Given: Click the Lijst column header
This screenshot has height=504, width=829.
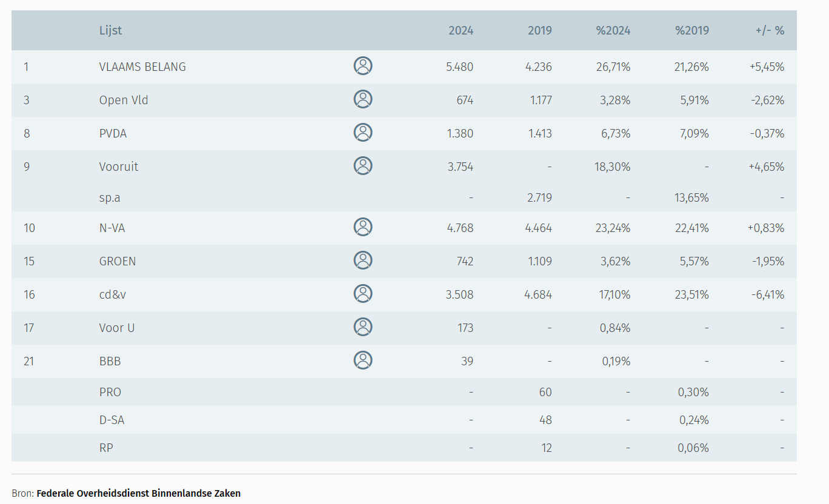Looking at the screenshot, I should [x=111, y=30].
